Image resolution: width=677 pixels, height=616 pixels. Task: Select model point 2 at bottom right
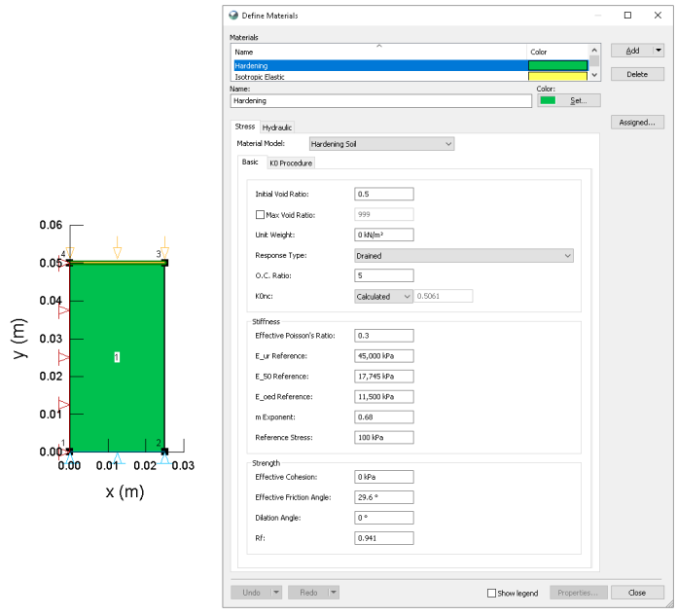[164, 452]
